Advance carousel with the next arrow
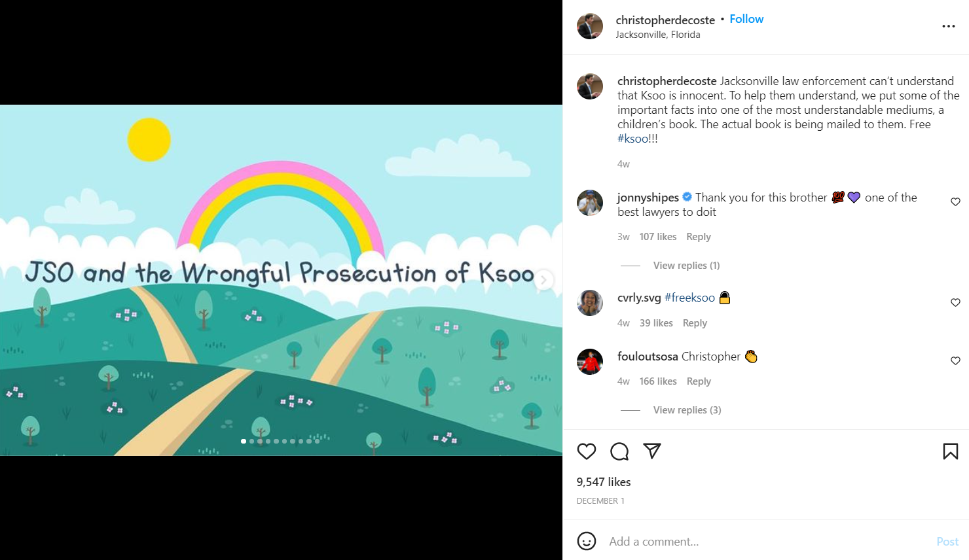Viewport: 969px width, 560px height. pyautogui.click(x=543, y=280)
